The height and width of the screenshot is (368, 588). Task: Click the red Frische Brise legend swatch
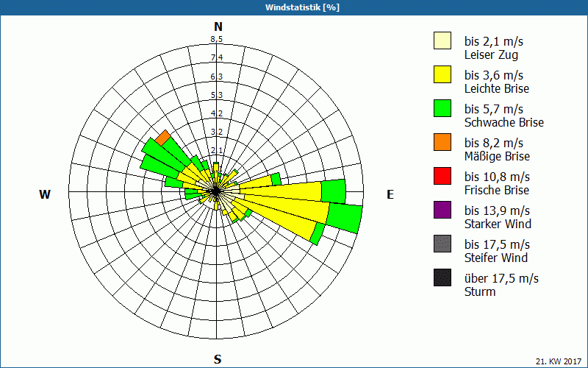[442, 176]
